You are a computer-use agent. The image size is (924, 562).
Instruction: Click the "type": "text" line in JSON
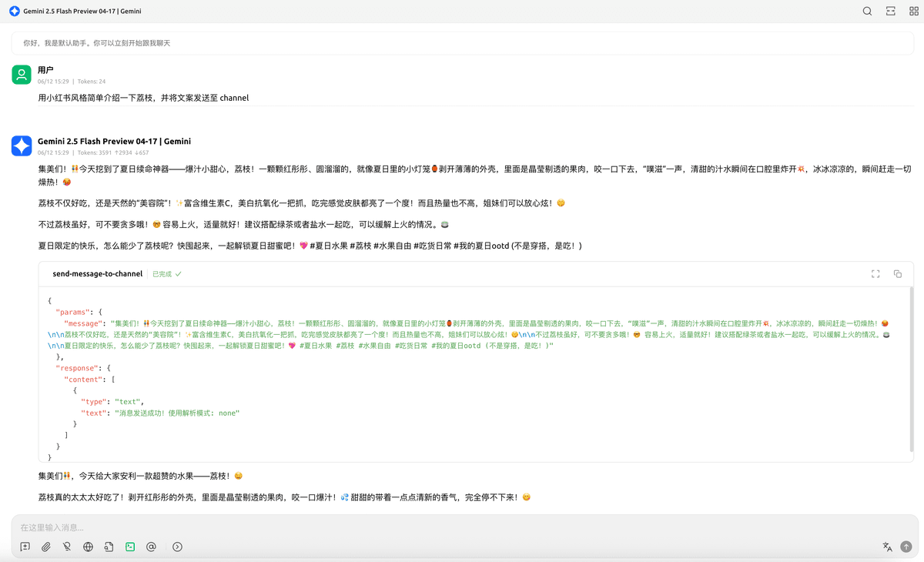click(x=112, y=402)
